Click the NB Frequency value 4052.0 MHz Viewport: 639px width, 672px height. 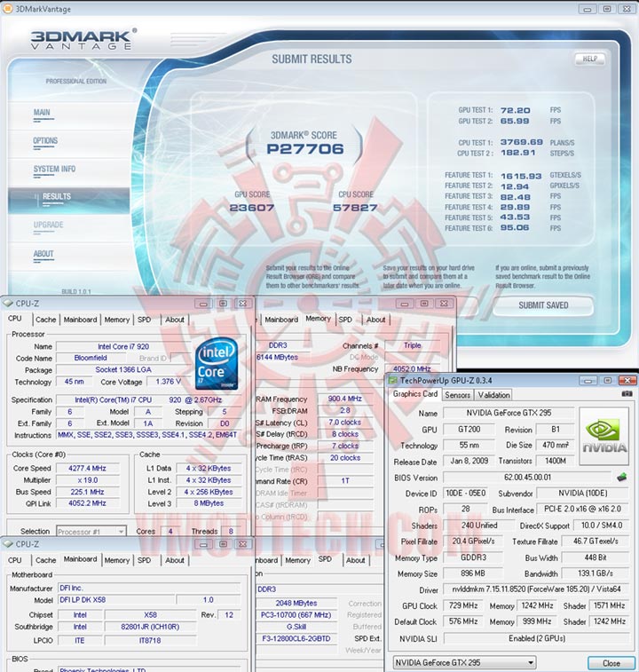(412, 368)
